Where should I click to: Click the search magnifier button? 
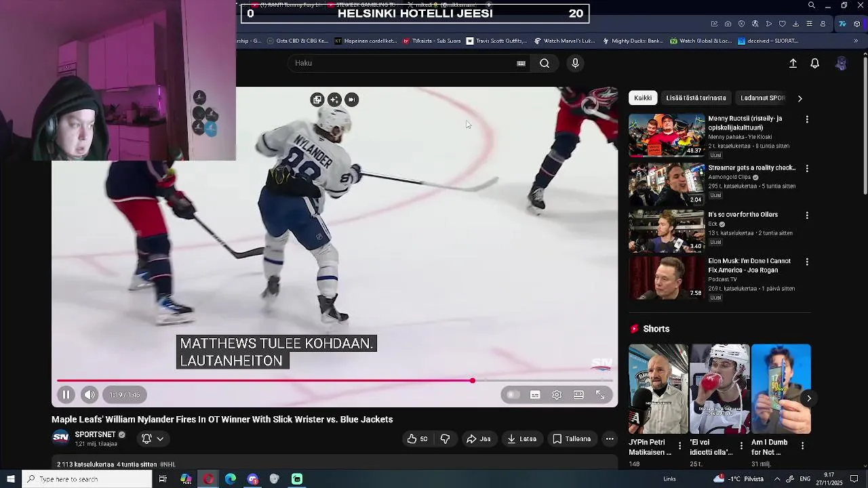click(x=545, y=63)
